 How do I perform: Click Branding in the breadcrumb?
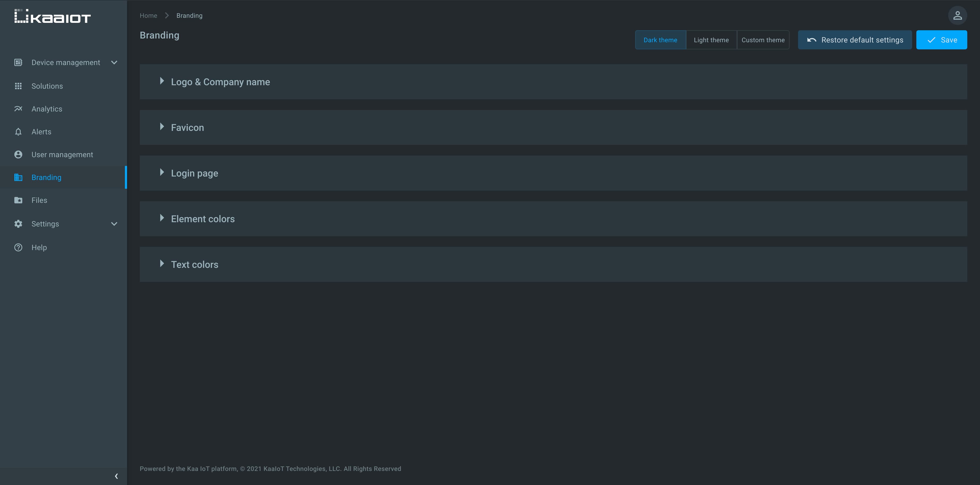click(x=189, y=16)
